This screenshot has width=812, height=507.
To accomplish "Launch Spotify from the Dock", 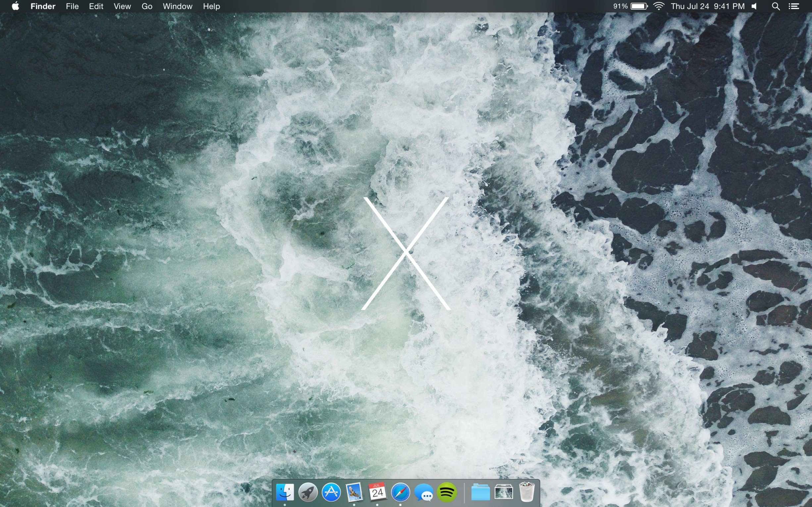I will [447, 492].
